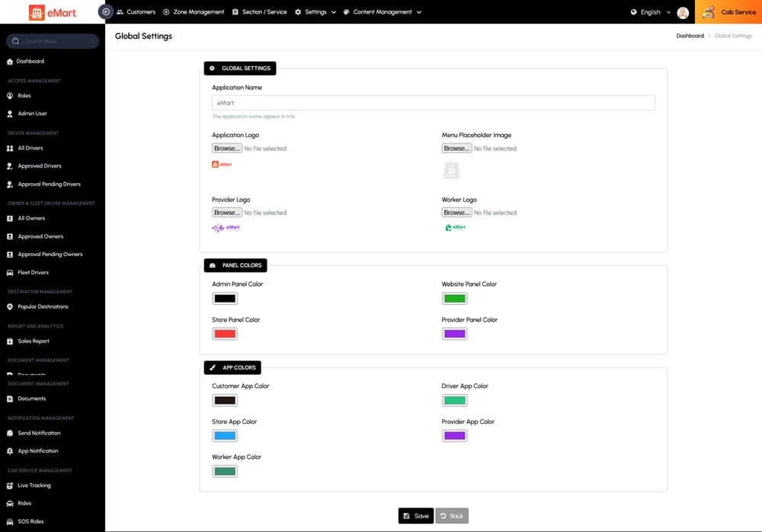Open Send Notification in sidebar

pyautogui.click(x=39, y=433)
